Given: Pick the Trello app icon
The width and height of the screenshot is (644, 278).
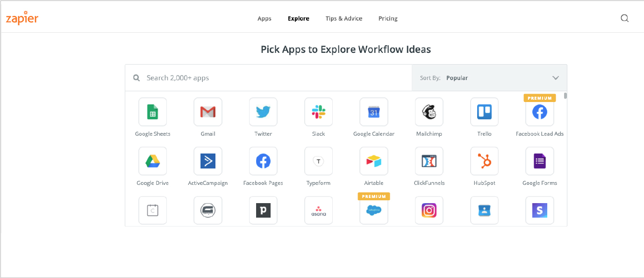Looking at the screenshot, I should pyautogui.click(x=484, y=112).
